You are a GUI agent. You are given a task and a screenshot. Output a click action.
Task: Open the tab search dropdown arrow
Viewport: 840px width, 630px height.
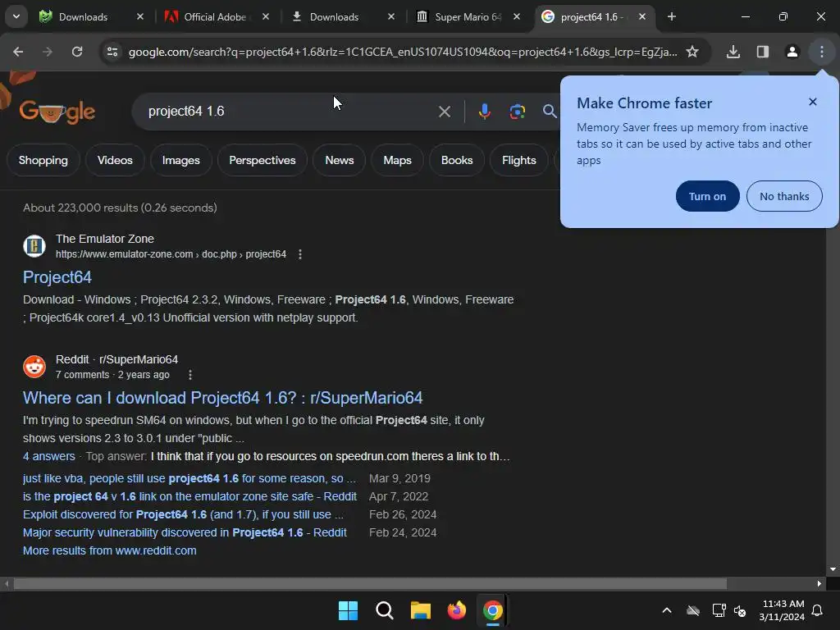click(x=16, y=16)
